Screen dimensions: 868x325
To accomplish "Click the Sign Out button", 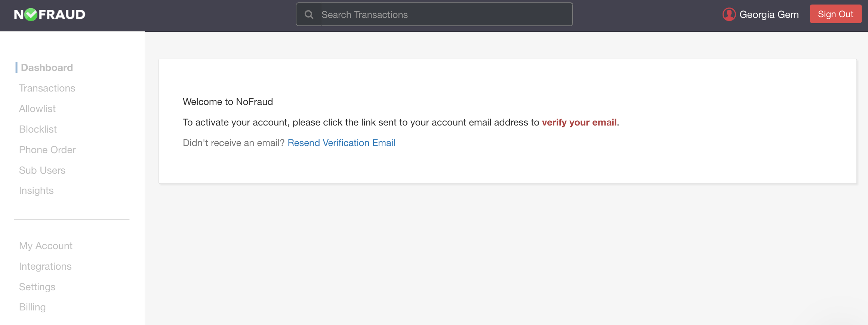I will coord(835,14).
